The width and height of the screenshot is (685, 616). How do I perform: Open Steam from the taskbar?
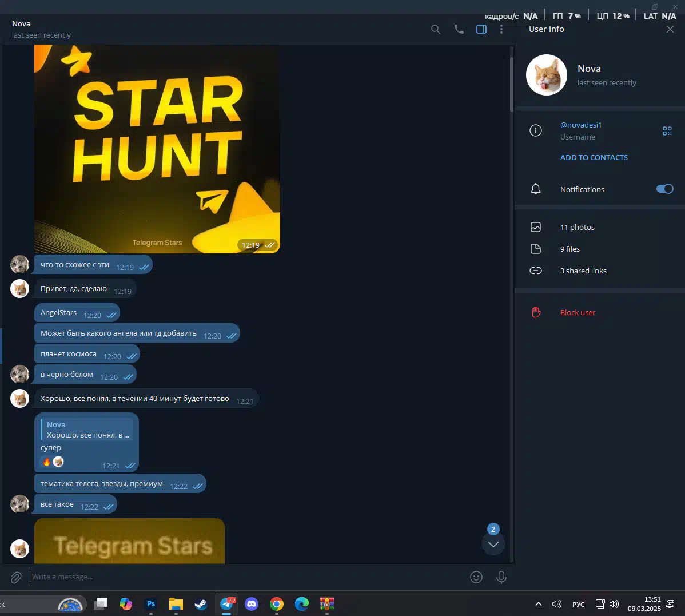[201, 604]
